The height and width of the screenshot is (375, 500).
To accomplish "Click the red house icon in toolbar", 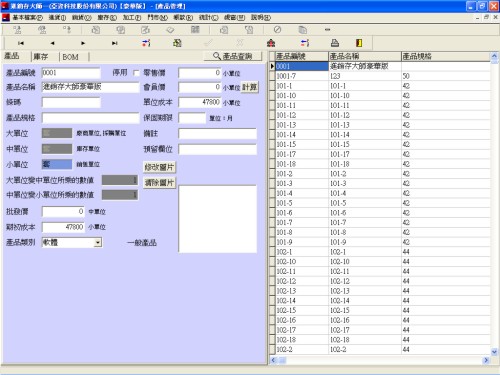I will coord(271,43).
